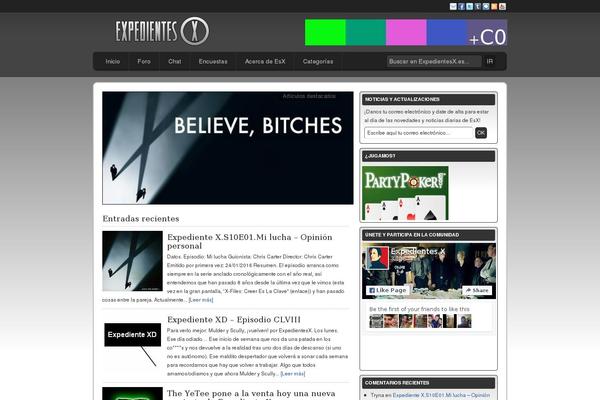Open the Believe featured slider image

tap(228, 148)
